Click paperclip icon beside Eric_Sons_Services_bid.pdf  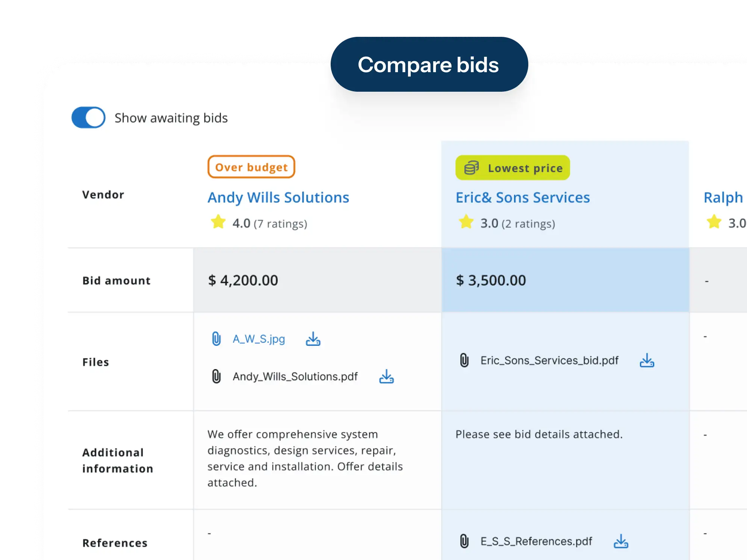[x=464, y=360]
